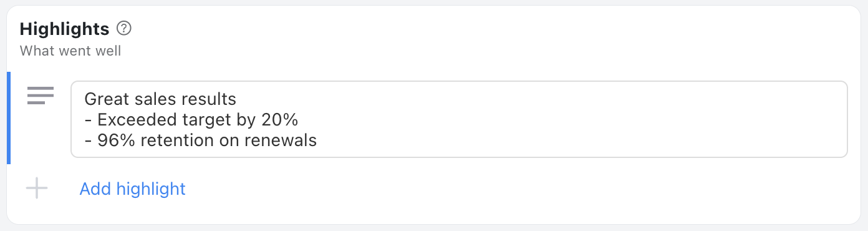The image size is (868, 231).
Task: Grab the reorder handle beside the highlight entry
Action: [x=41, y=96]
